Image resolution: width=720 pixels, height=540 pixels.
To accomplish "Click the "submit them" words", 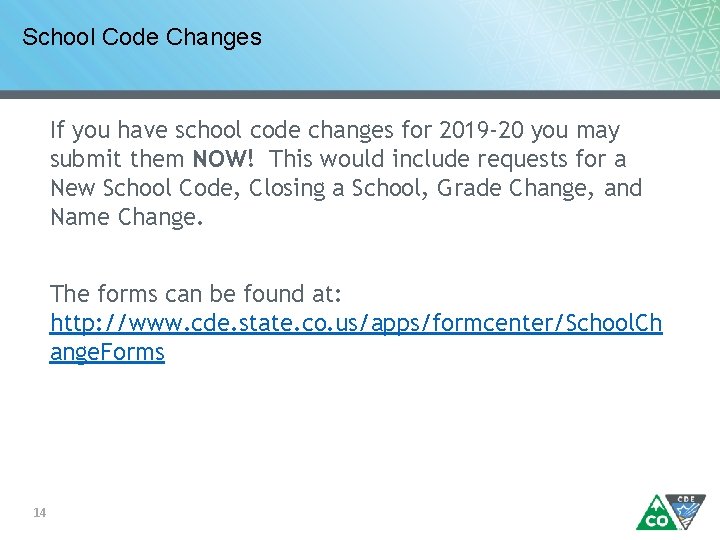I will pos(116,158).
